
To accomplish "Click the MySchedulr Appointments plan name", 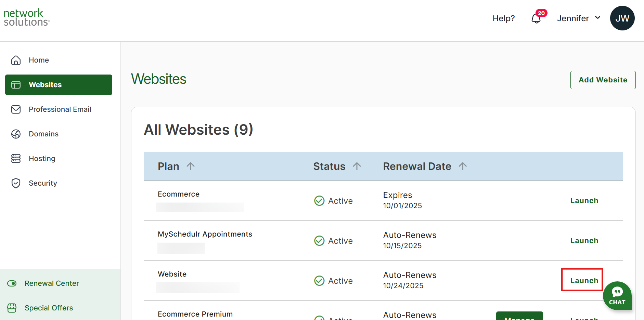I will [205, 234].
